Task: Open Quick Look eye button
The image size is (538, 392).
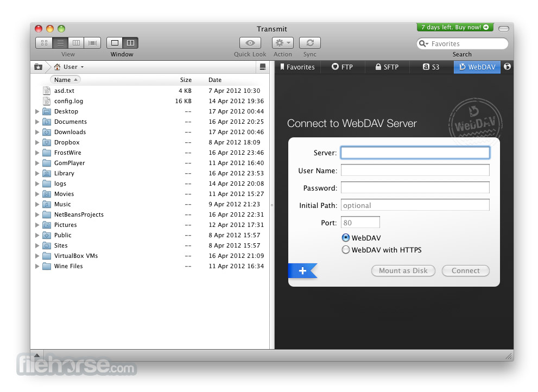Action: pyautogui.click(x=250, y=43)
